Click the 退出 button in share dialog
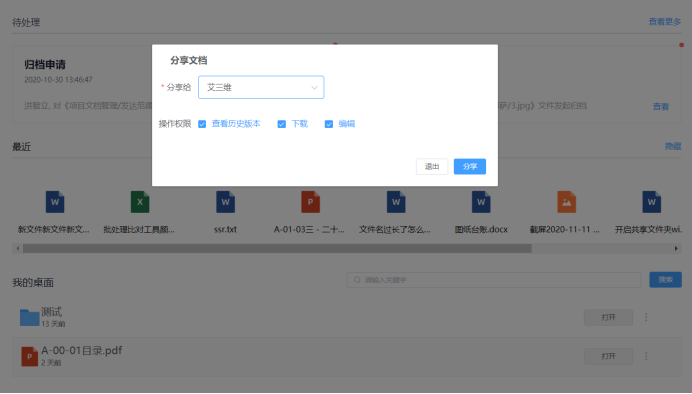The width and height of the screenshot is (692, 394). tap(432, 166)
